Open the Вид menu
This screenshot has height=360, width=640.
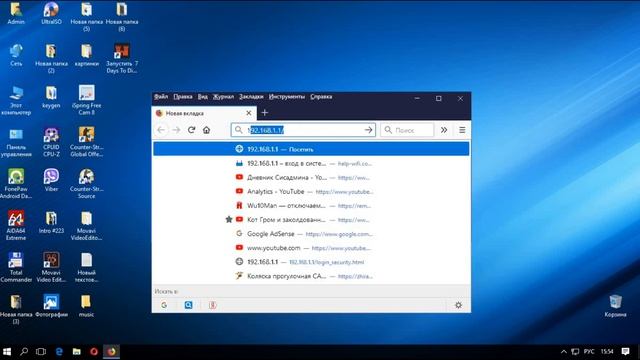coord(202,97)
